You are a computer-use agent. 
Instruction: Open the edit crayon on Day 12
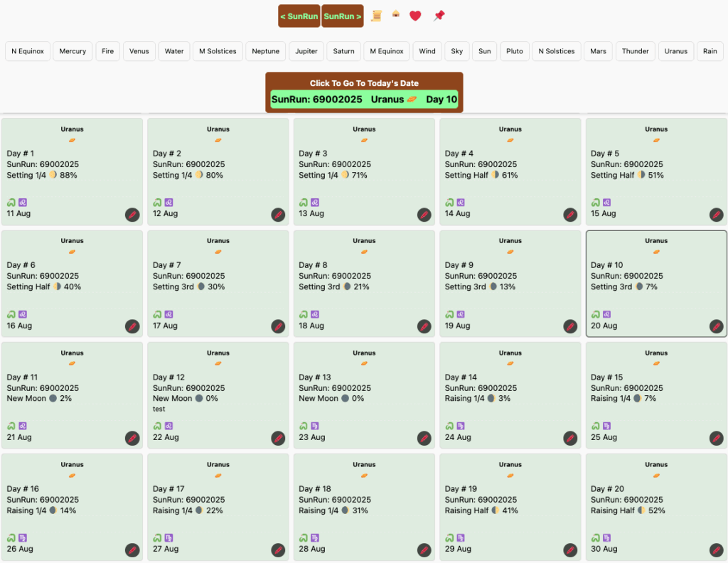[278, 439]
